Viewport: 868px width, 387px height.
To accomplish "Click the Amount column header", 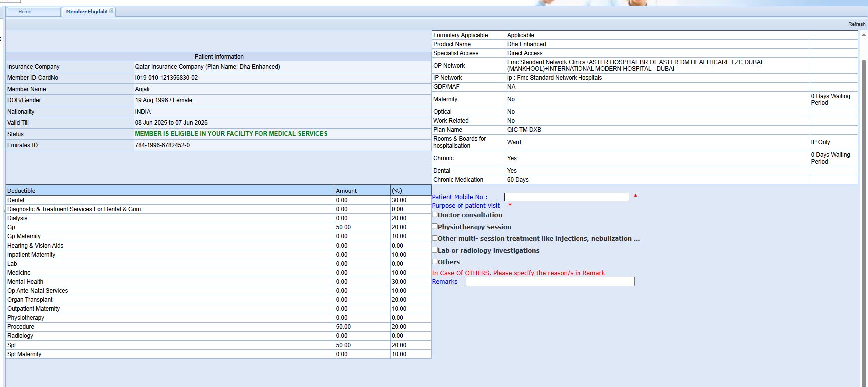I will coord(362,191).
